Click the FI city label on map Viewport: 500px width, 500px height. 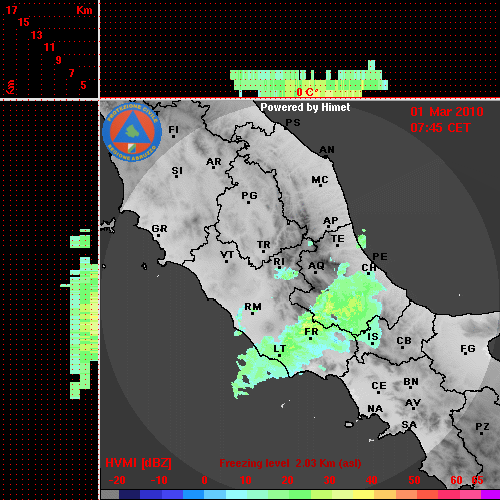pyautogui.click(x=173, y=130)
